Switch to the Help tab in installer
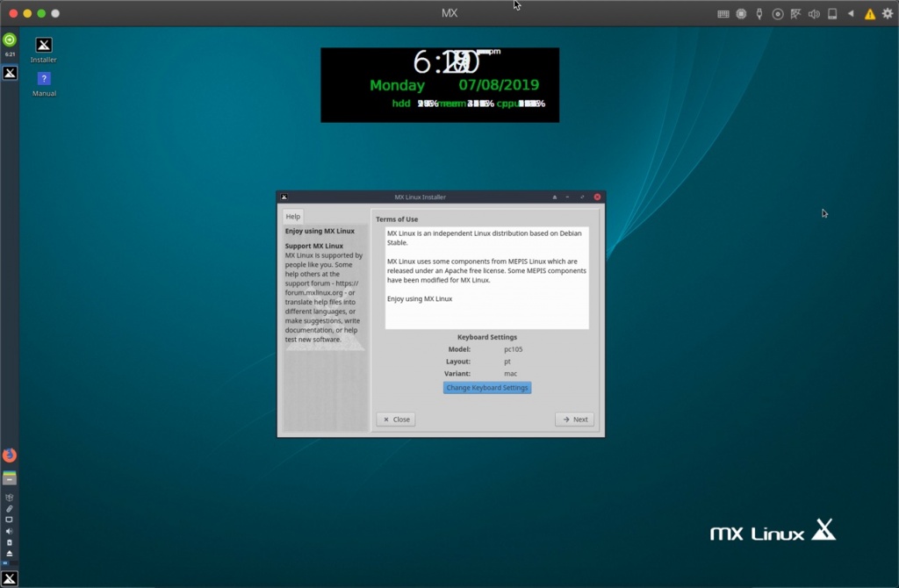This screenshot has height=588, width=899. click(292, 216)
